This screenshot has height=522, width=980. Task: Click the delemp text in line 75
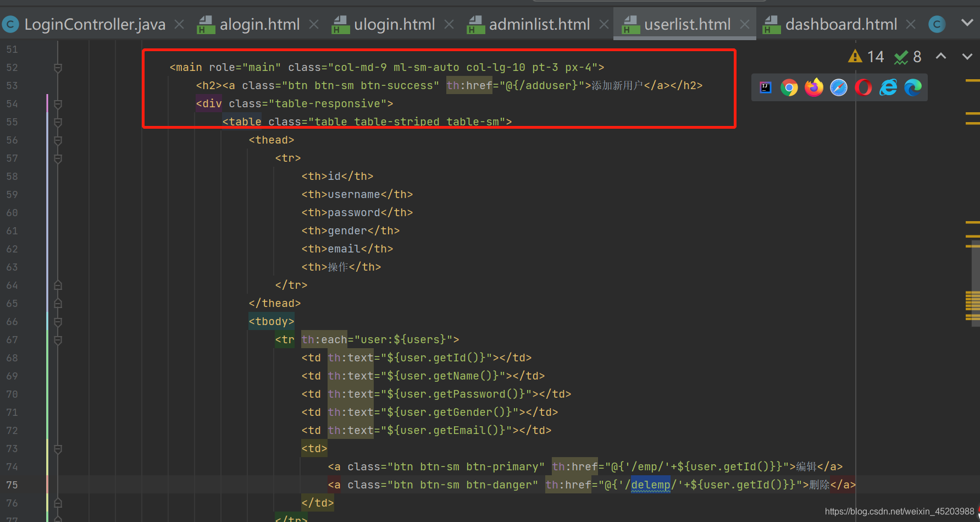point(651,485)
